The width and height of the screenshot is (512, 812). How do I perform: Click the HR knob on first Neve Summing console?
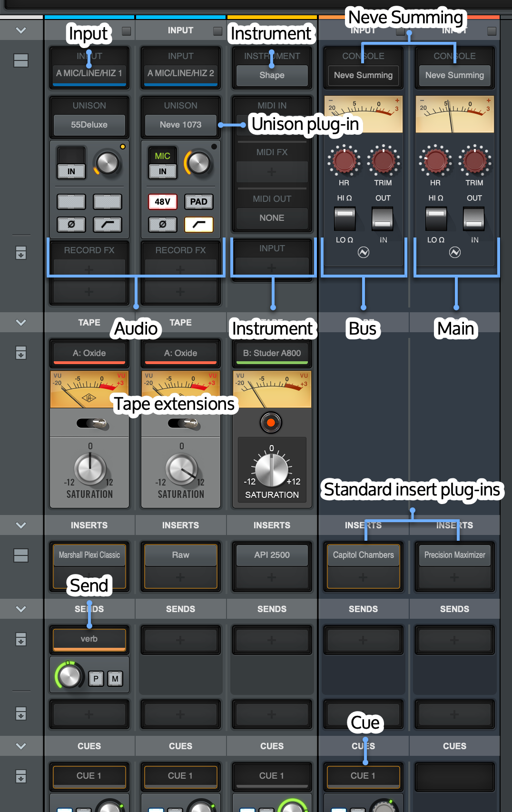(344, 160)
